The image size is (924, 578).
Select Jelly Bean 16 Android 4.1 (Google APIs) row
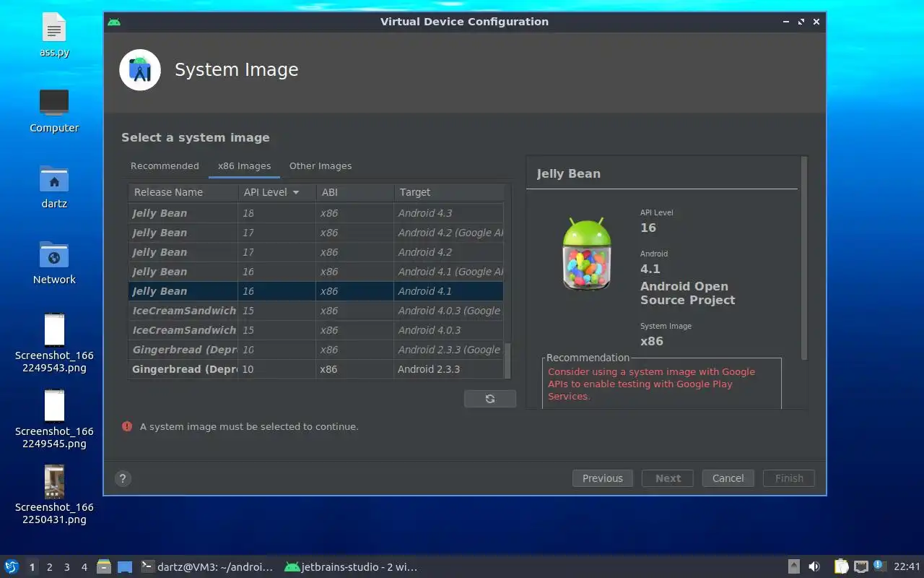click(316, 272)
